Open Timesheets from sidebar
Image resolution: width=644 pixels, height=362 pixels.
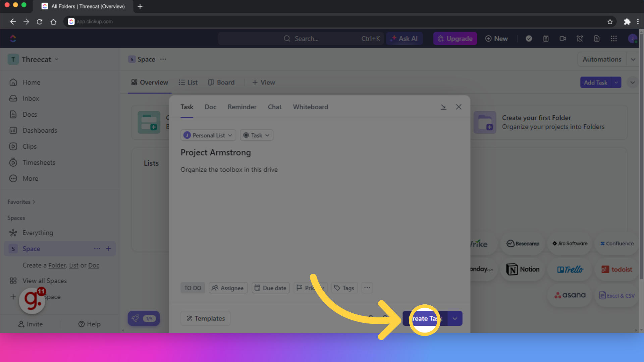click(39, 162)
